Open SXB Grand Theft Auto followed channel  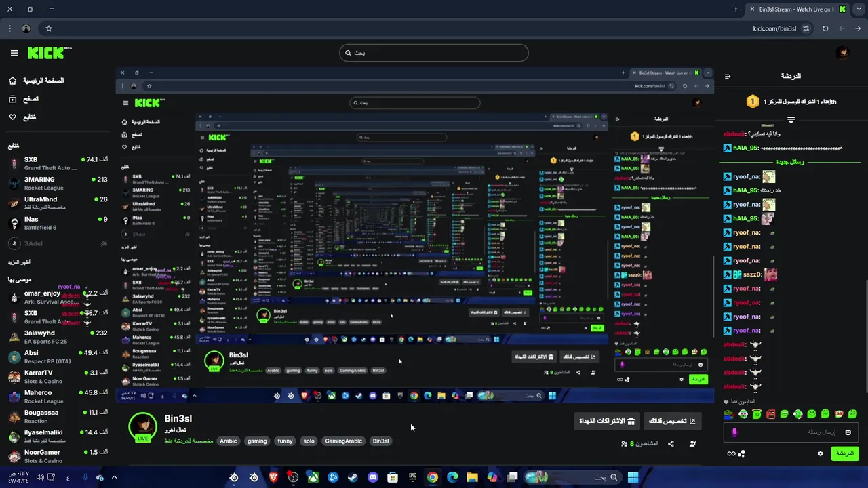[57, 163]
